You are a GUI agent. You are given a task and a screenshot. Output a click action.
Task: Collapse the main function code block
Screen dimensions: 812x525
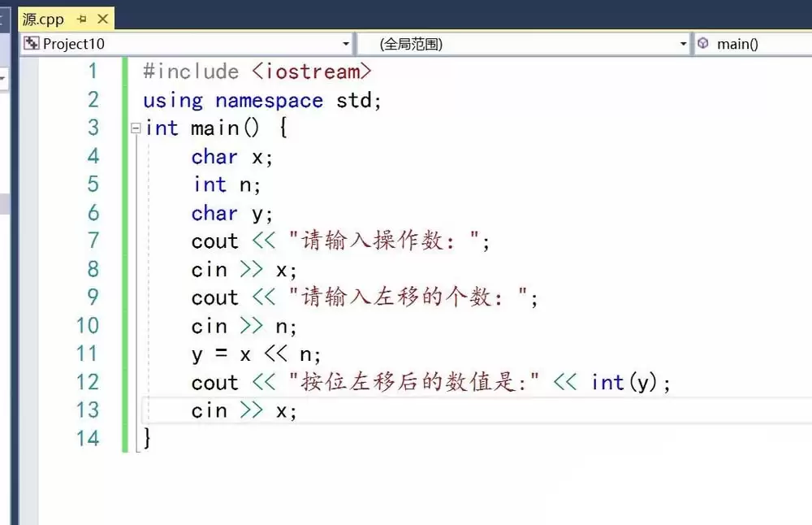click(136, 128)
